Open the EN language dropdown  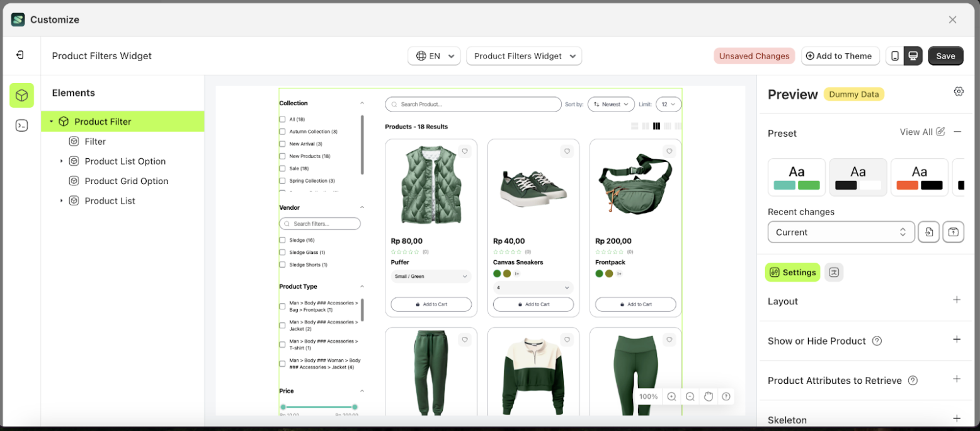pos(435,56)
